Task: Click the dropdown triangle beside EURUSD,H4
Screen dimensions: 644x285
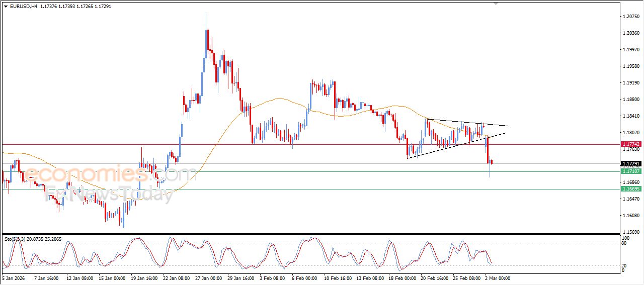Action: (x=6, y=6)
